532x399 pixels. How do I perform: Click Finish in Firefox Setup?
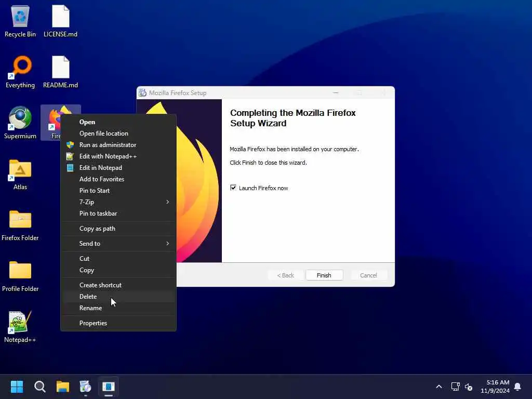coord(324,275)
